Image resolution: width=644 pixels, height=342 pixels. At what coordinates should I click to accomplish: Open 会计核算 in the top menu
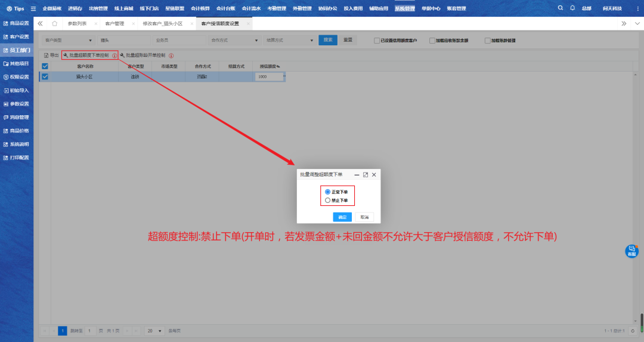(200, 8)
